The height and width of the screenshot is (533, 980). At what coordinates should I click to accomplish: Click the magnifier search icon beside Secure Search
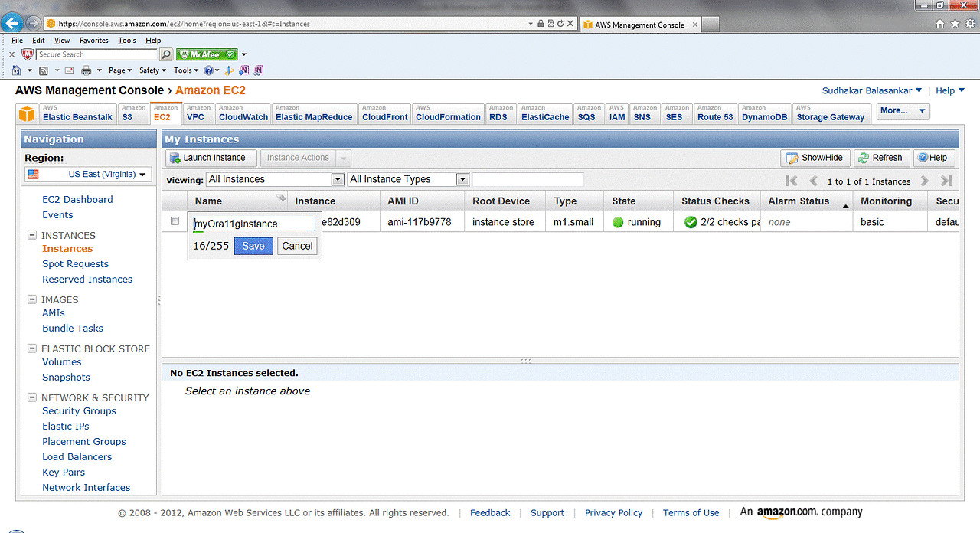click(x=166, y=54)
